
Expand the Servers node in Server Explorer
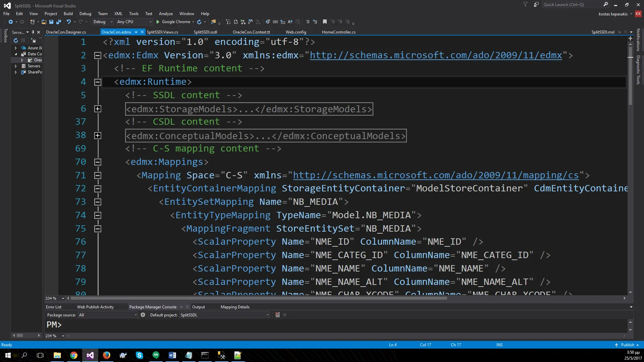[16, 66]
